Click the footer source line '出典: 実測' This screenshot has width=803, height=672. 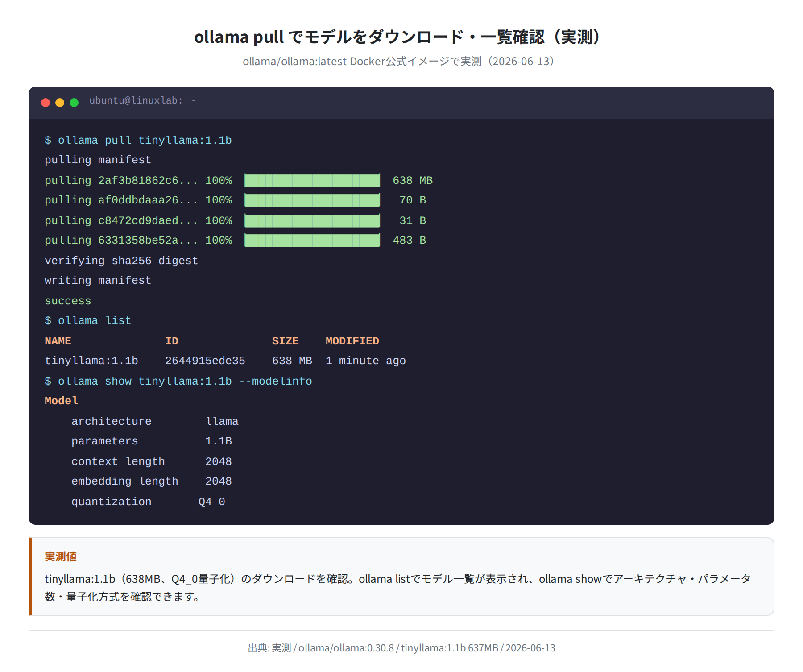pyautogui.click(x=401, y=648)
